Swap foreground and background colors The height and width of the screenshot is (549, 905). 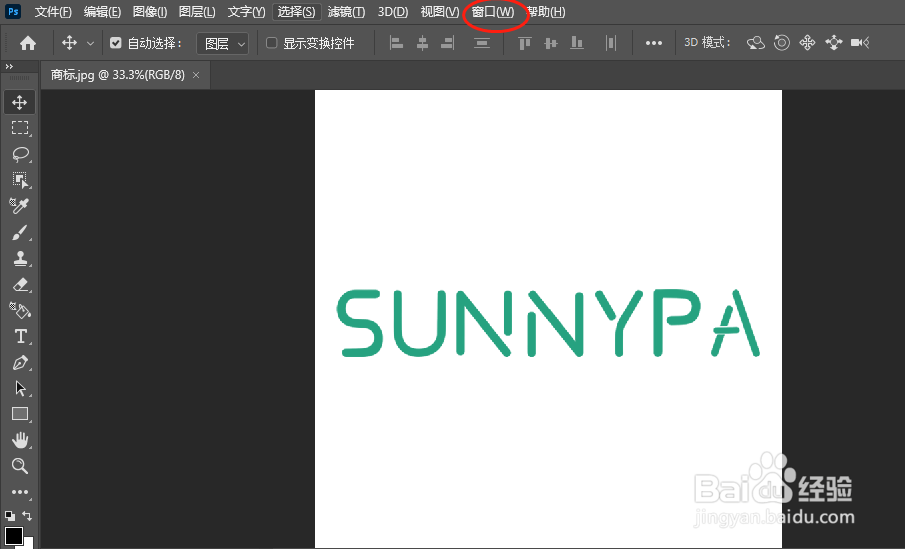click(27, 516)
